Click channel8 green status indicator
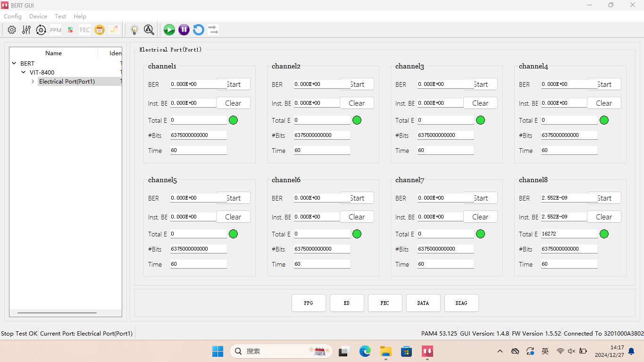The width and height of the screenshot is (644, 362). [604, 234]
